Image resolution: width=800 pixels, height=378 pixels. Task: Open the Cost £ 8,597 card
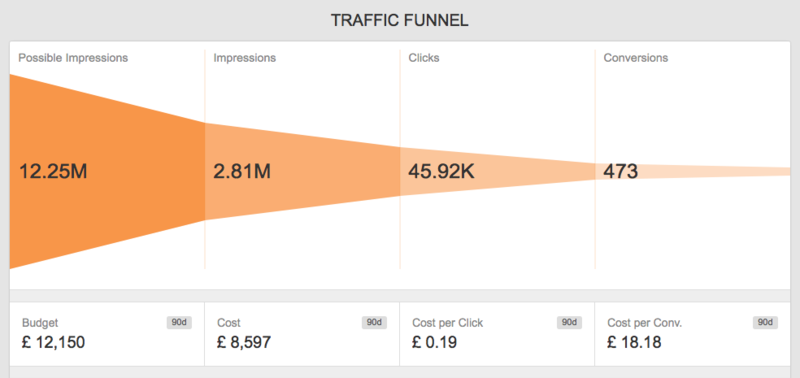302,334
